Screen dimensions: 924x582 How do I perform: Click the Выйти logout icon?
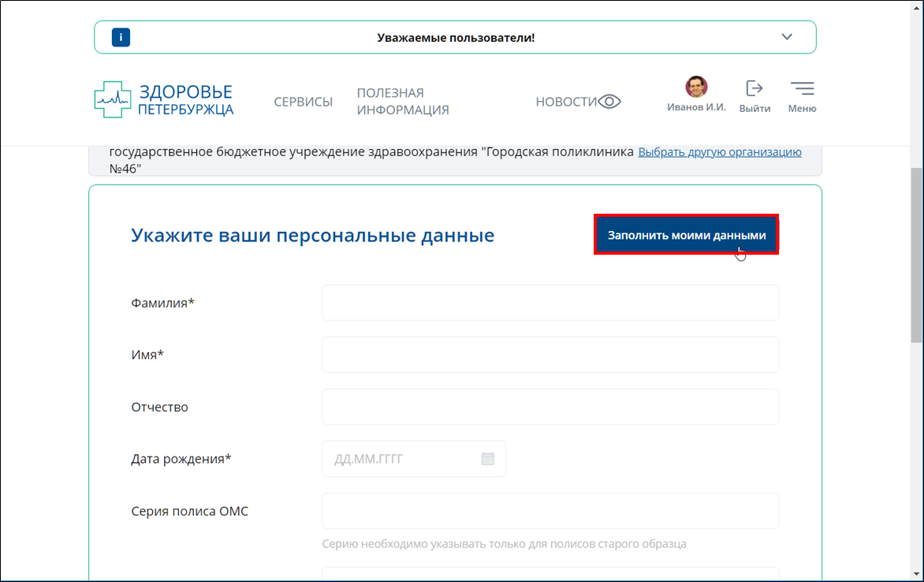[x=754, y=88]
